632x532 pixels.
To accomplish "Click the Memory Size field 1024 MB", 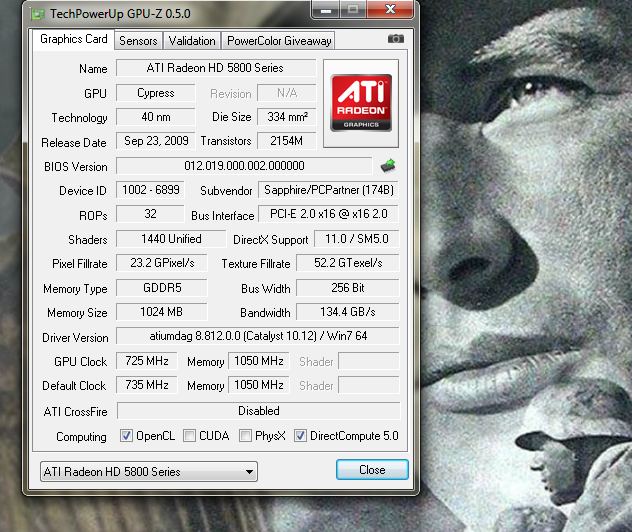I will [162, 312].
